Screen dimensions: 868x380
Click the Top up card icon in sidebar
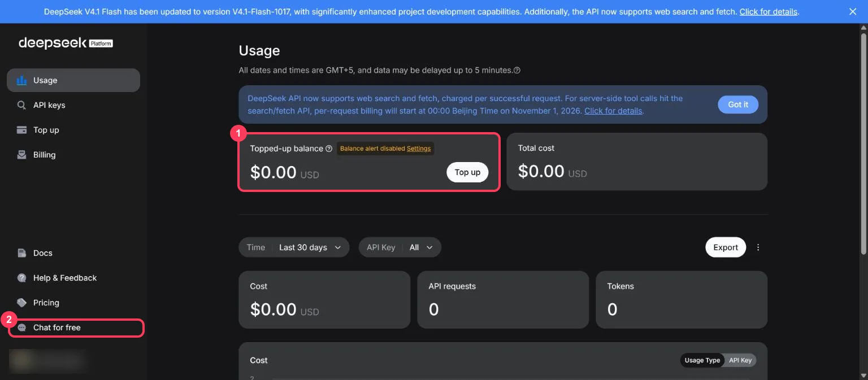pos(21,130)
